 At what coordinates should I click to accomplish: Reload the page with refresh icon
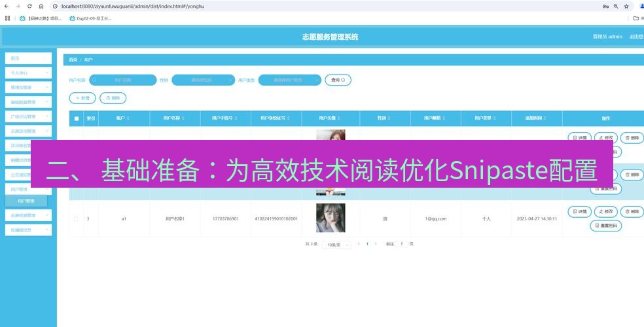(29, 6)
